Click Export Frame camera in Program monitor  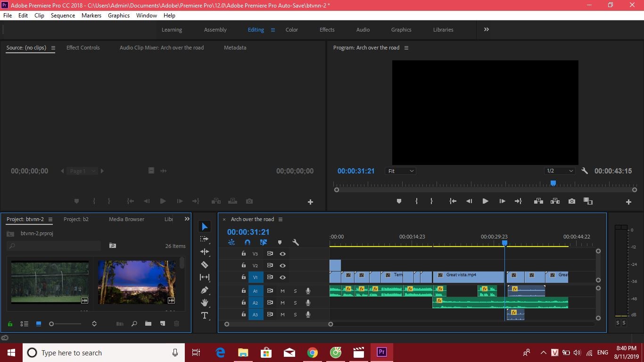pyautogui.click(x=572, y=201)
